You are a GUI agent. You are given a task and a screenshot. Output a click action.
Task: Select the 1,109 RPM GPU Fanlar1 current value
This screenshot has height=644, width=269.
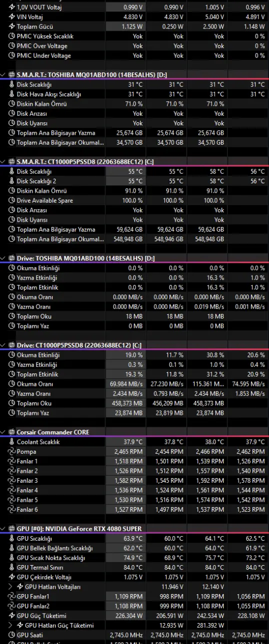[x=129, y=597]
